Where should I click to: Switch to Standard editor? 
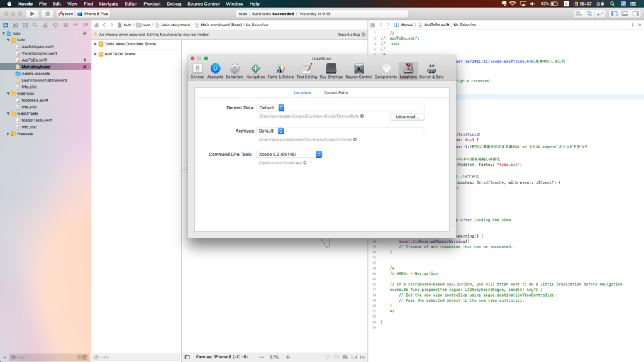click(x=579, y=14)
